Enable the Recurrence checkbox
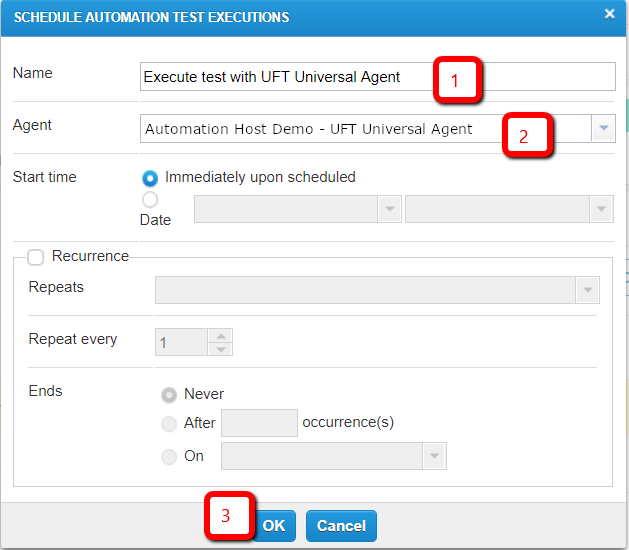Viewport: 629px width, 550px height. tap(36, 257)
